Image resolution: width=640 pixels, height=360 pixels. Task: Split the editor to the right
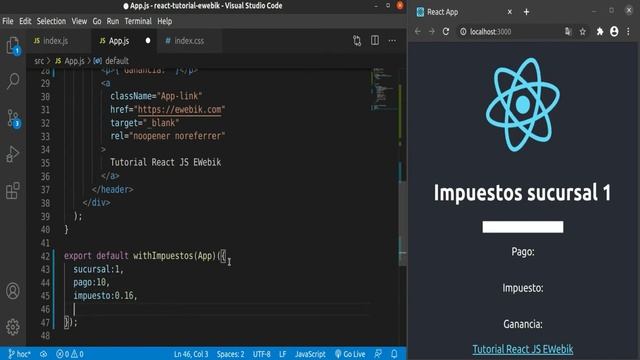(x=375, y=40)
